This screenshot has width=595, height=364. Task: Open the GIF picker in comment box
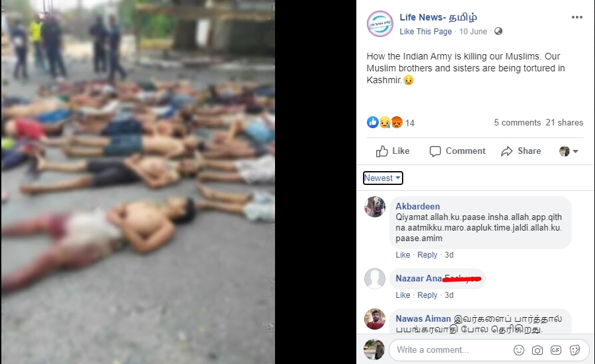pyautogui.click(x=556, y=350)
